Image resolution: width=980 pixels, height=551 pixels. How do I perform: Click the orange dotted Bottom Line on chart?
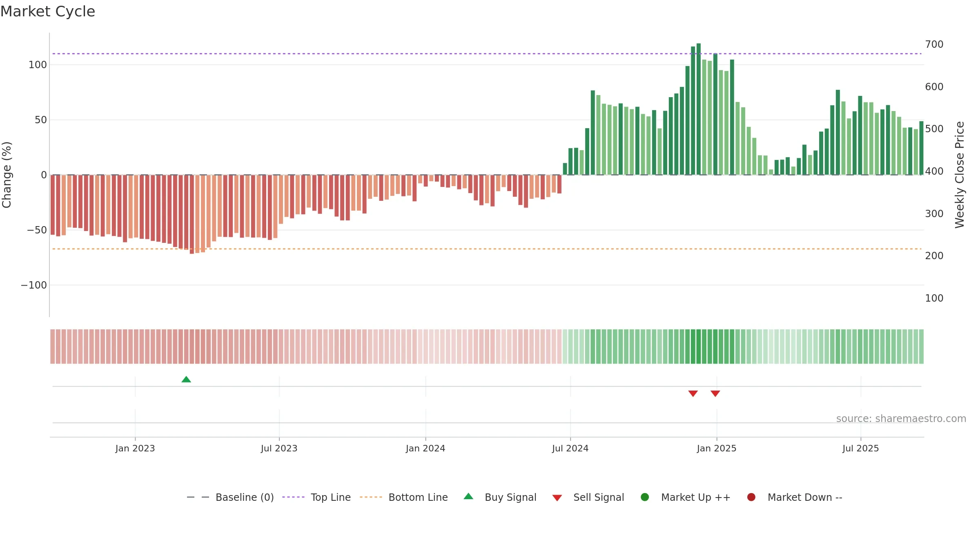[487, 249]
